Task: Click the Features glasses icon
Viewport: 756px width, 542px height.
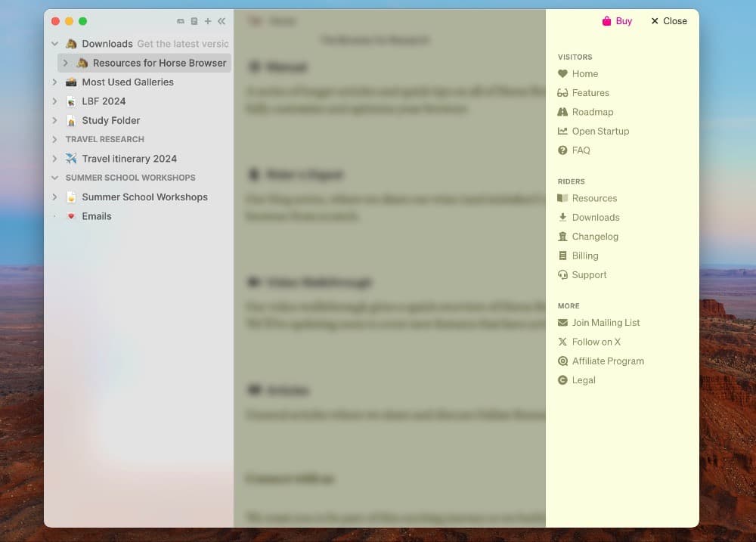Action: pyautogui.click(x=562, y=93)
